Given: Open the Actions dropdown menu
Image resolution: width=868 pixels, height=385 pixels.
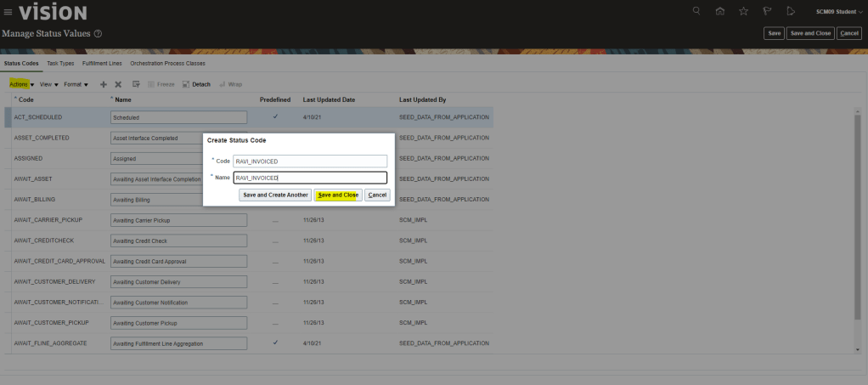Looking at the screenshot, I should 21,84.
